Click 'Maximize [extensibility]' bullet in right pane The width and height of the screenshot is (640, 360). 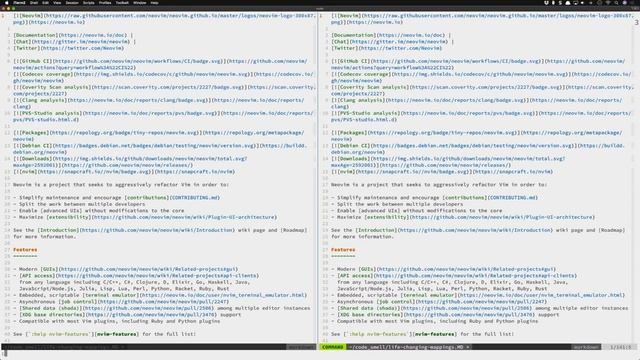(x=463, y=217)
